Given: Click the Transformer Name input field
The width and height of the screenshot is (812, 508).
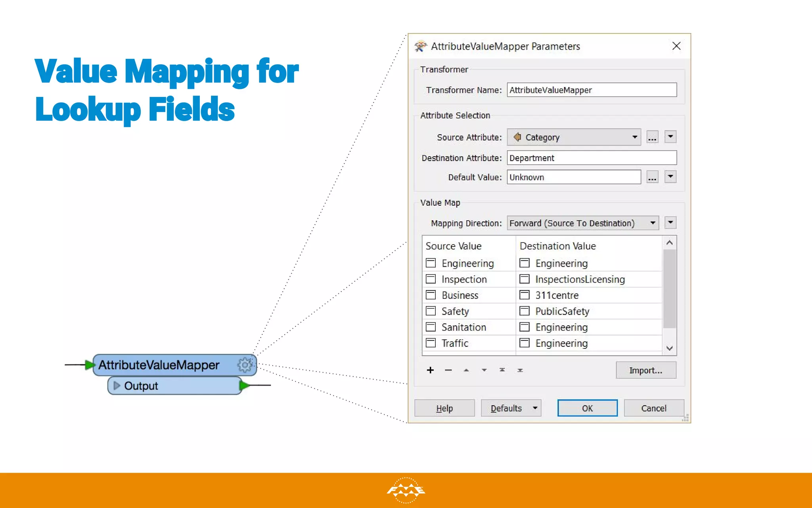Looking at the screenshot, I should point(592,90).
